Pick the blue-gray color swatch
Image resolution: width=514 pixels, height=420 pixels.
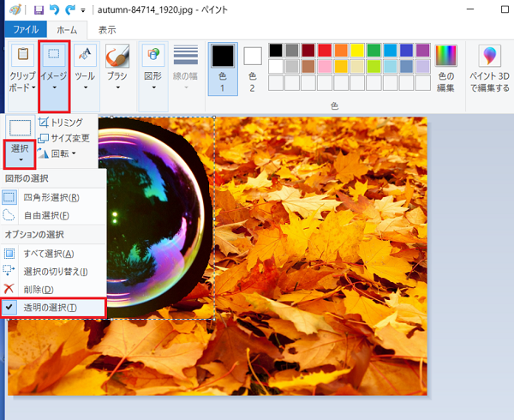[x=406, y=67]
